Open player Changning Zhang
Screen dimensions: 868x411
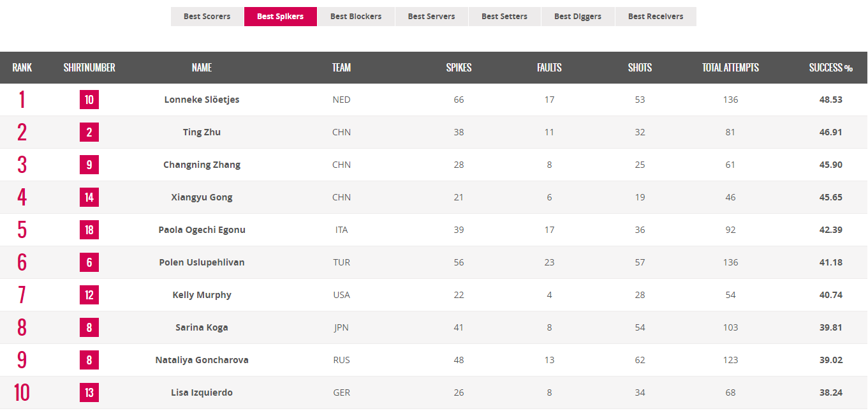tap(202, 165)
